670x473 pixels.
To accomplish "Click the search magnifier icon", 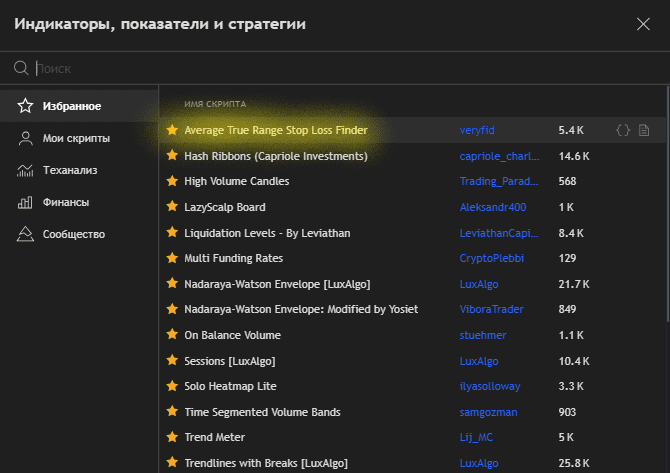I will pos(20,69).
